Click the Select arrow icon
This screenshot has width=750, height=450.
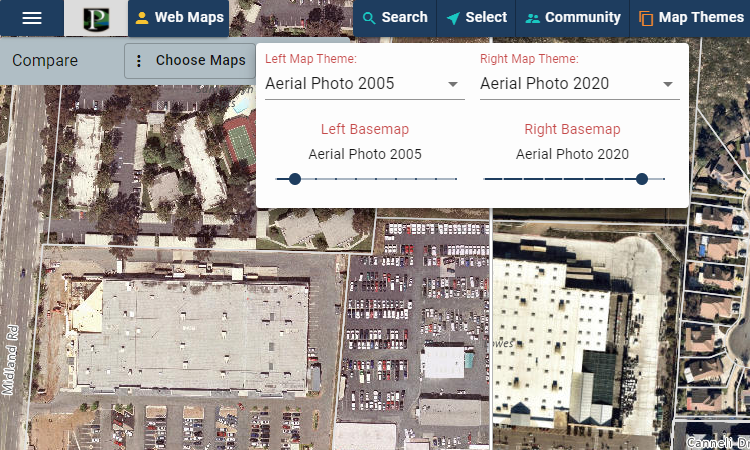pos(453,18)
